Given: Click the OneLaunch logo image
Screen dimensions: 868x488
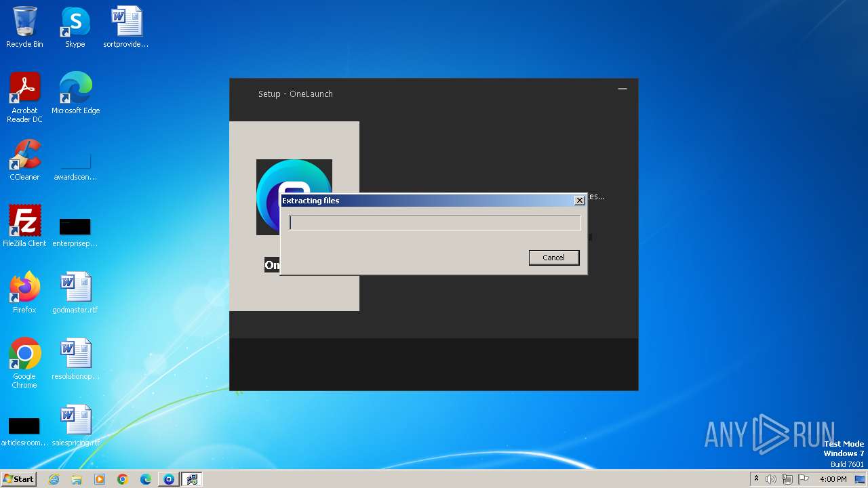Looking at the screenshot, I should 294,197.
